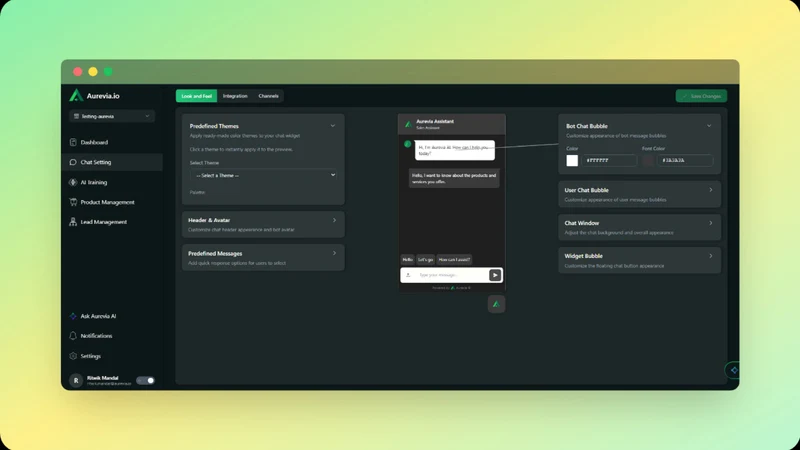The width and height of the screenshot is (800, 450).
Task: Click the user avatar with letter R
Action: click(x=76, y=381)
